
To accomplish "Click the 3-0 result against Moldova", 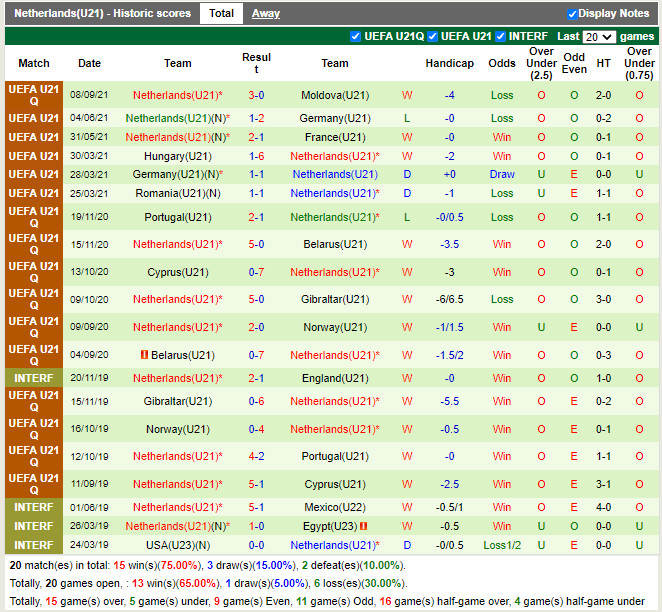I will click(x=256, y=96).
